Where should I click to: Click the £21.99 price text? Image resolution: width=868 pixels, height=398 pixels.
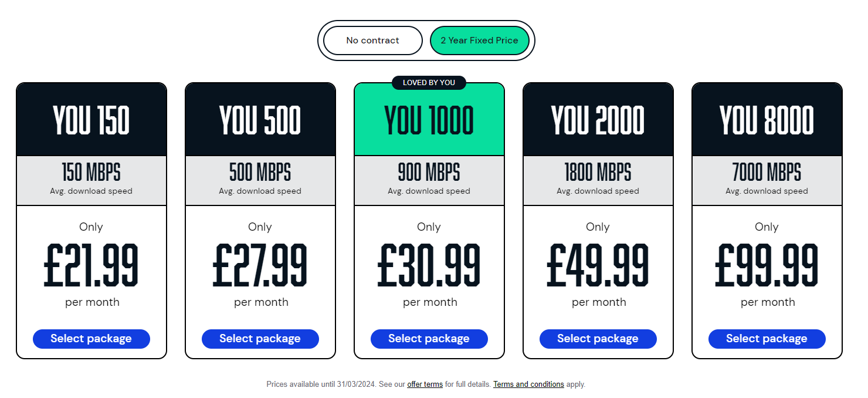click(91, 265)
